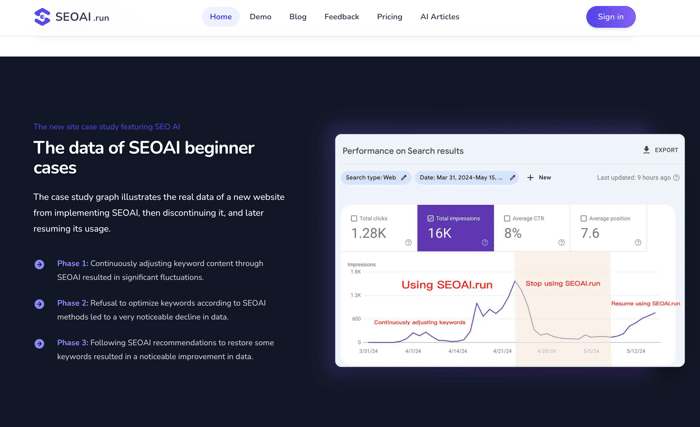The image size is (700, 427).
Task: Toggle the Total clicks checkbox
Action: 354,218
